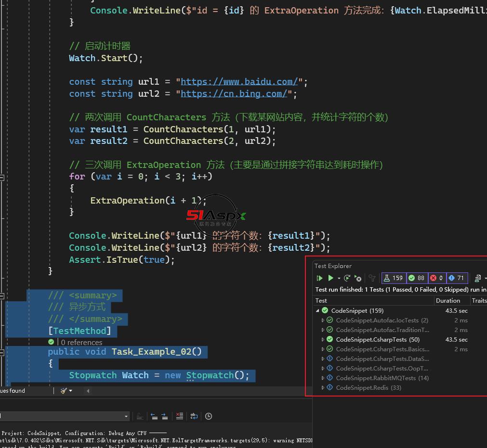Repeat the last test run

pyautogui.click(x=347, y=278)
